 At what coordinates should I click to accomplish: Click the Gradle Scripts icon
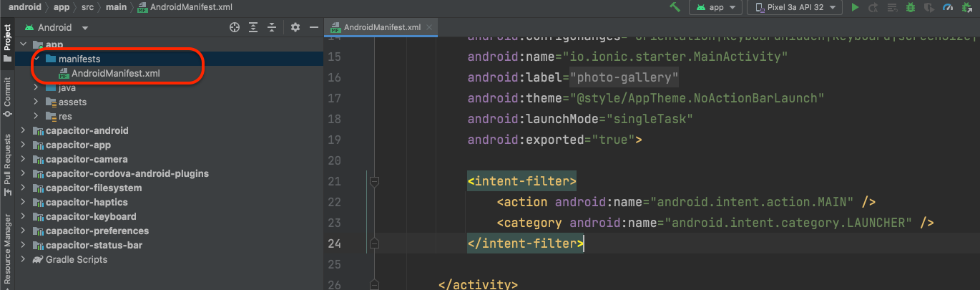click(x=38, y=259)
